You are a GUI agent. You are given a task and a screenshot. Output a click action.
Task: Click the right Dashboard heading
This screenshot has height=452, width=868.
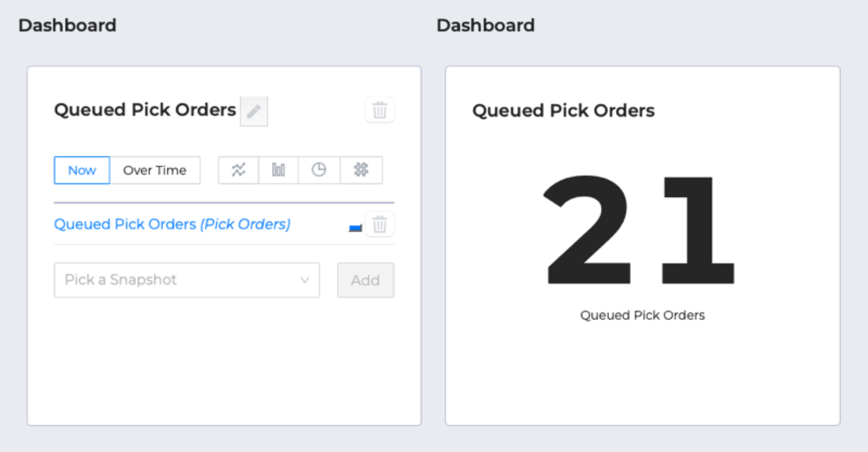[486, 25]
